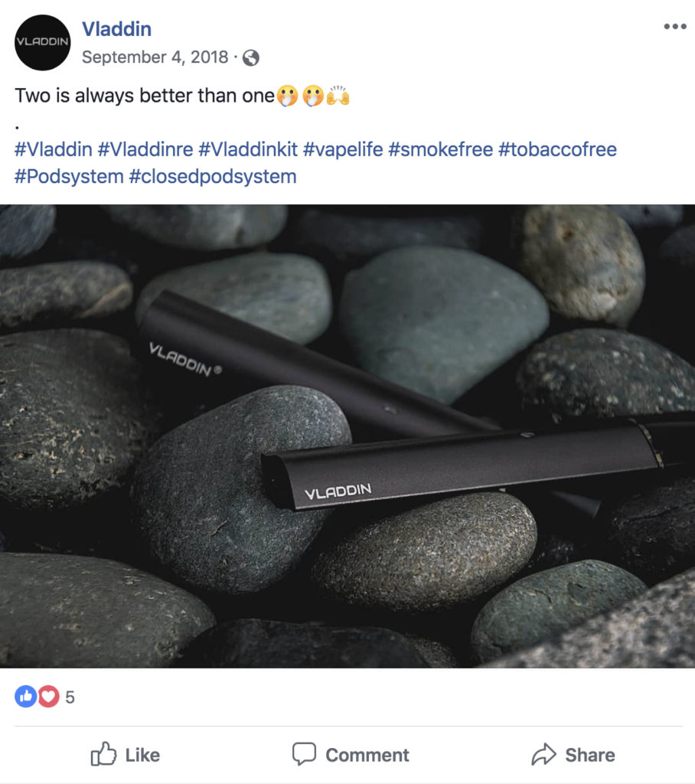
Task: Click the September 4, 2018 timestamp
Action: 155,57
